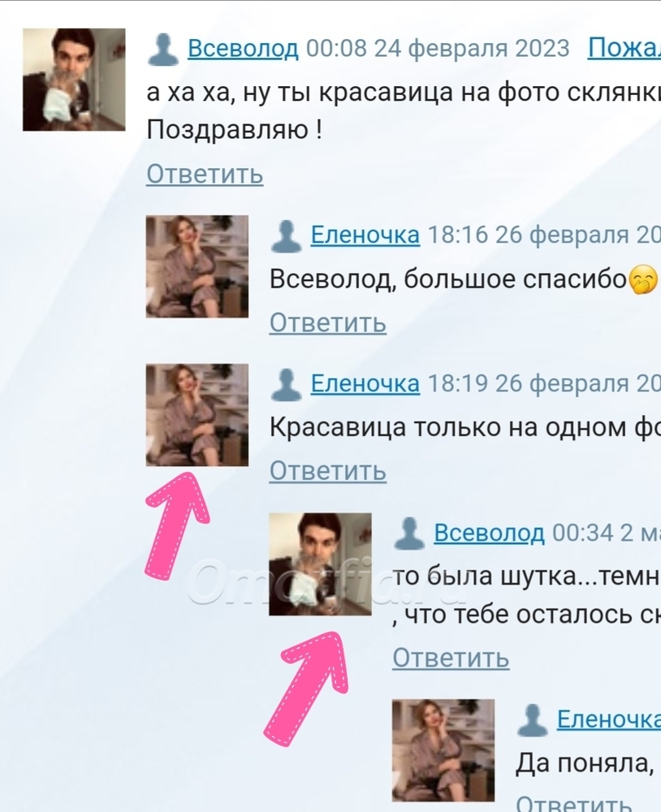Open Всеволод's avatar thumbnail on the 00:34 reply
The width and height of the screenshot is (661, 812).
pyautogui.click(x=320, y=564)
